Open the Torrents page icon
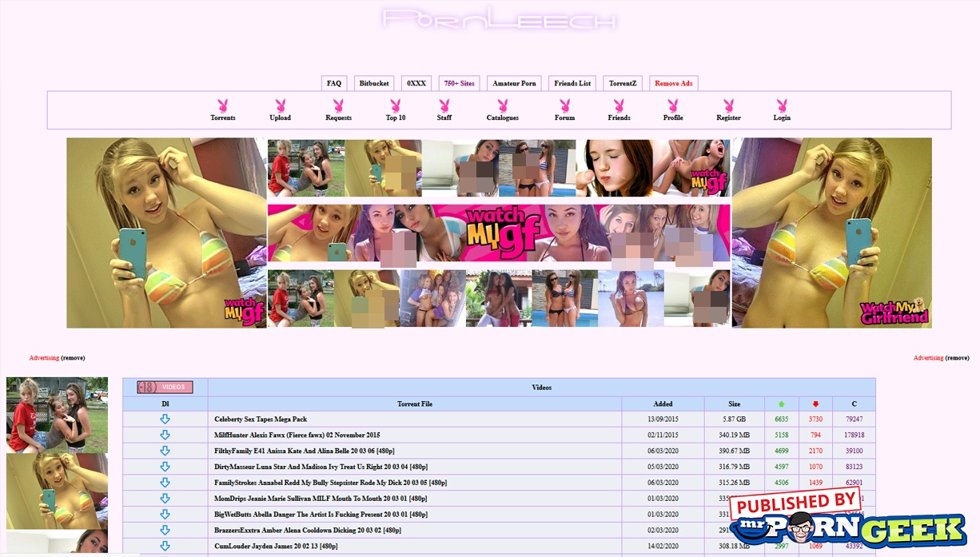 [x=222, y=105]
